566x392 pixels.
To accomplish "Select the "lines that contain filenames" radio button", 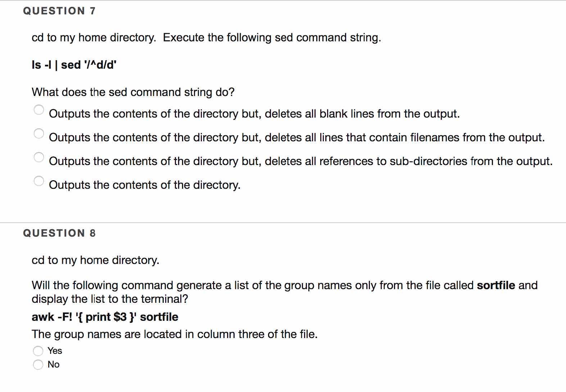I will [39, 133].
